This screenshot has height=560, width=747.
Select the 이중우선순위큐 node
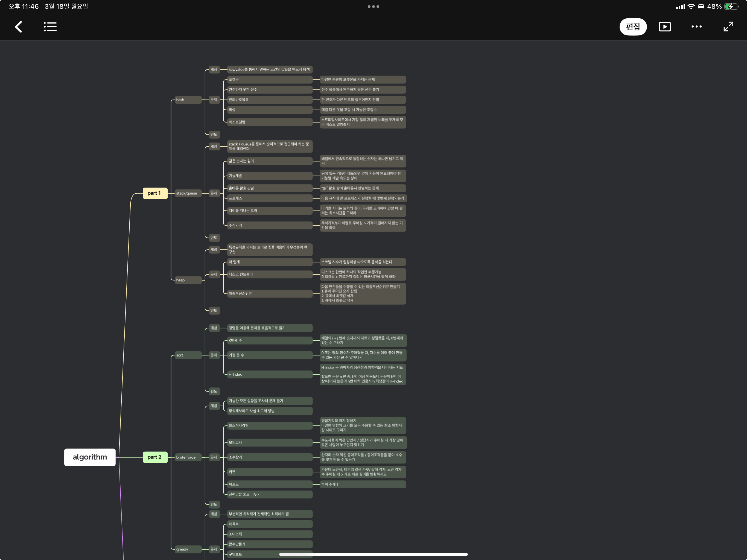[270, 293]
